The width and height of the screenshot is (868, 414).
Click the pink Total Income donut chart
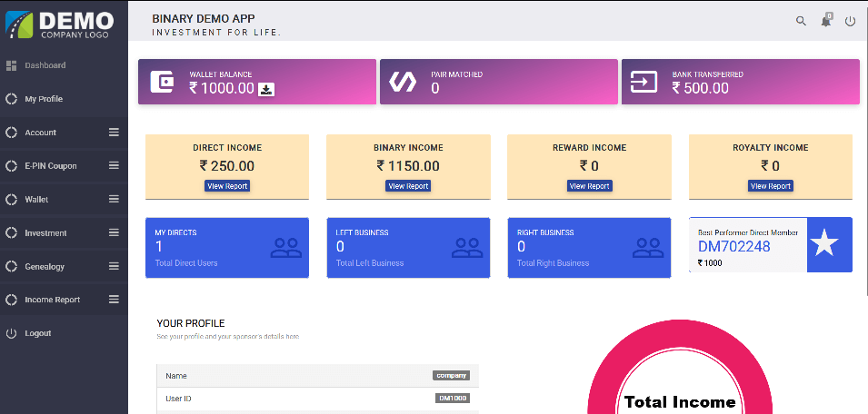click(x=680, y=368)
